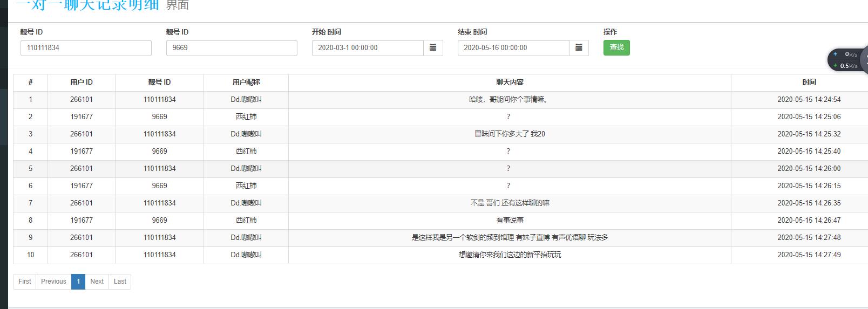
Task: Go to Next page in pagination
Action: tap(97, 281)
